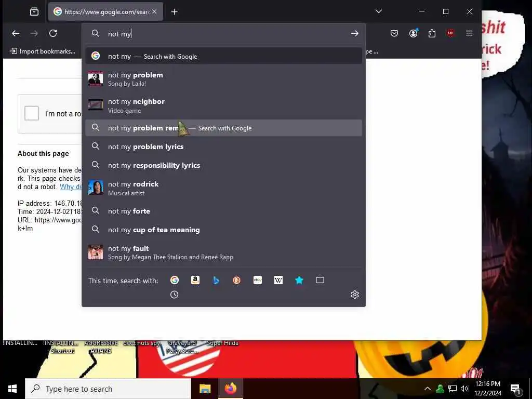Open File Explorer from taskbar
This screenshot has height=399, width=532.
(x=205, y=389)
